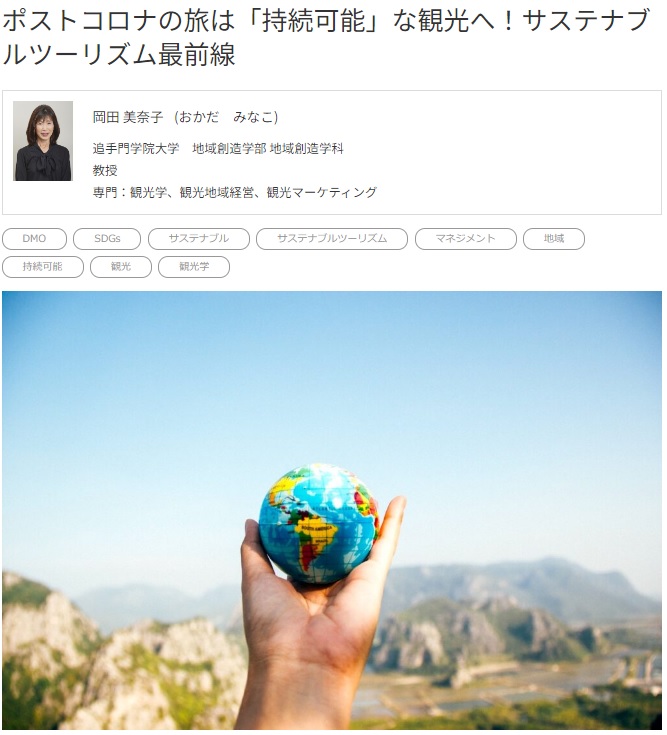The width and height of the screenshot is (667, 735).
Task: Click the author name 岡田 美奈子
Action: pyautogui.click(x=128, y=117)
